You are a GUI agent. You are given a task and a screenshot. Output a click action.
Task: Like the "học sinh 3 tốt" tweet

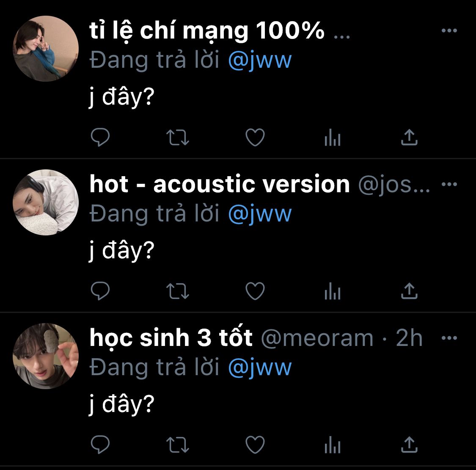point(255,445)
